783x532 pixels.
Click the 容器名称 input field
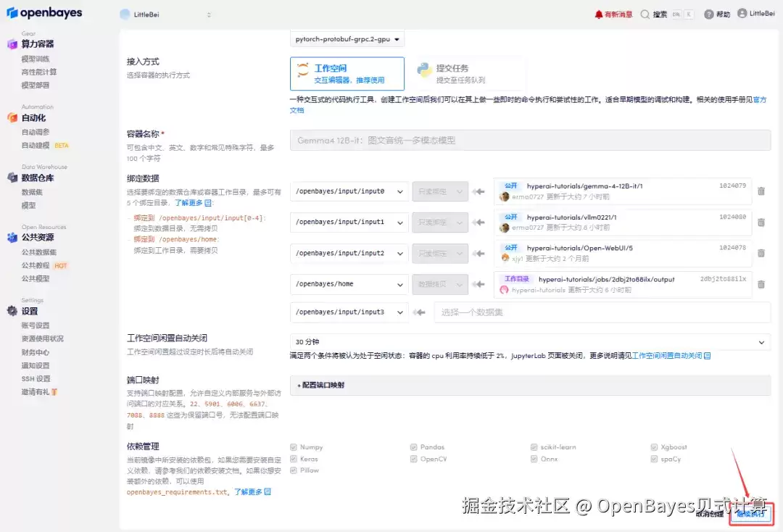(x=530, y=140)
